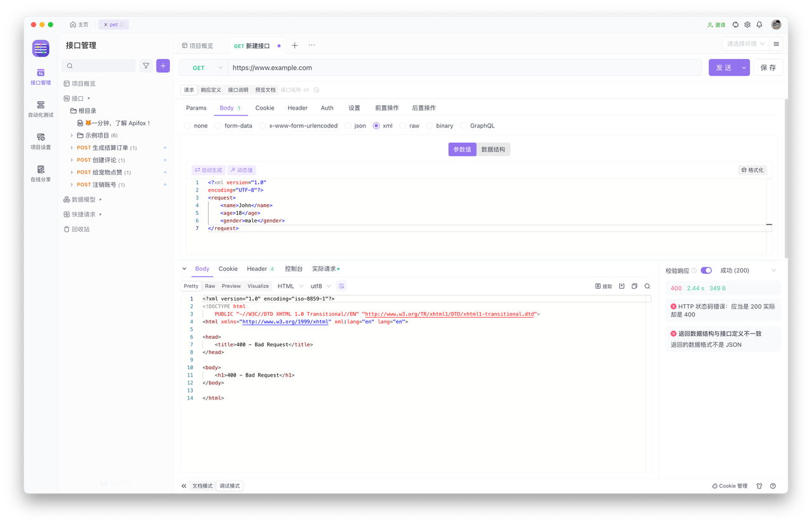Switch to the request Header tab
812x525 pixels.
pos(298,108)
